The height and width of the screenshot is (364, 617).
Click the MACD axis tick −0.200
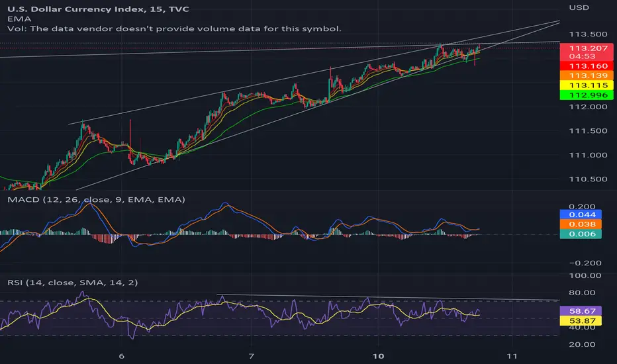click(x=585, y=263)
